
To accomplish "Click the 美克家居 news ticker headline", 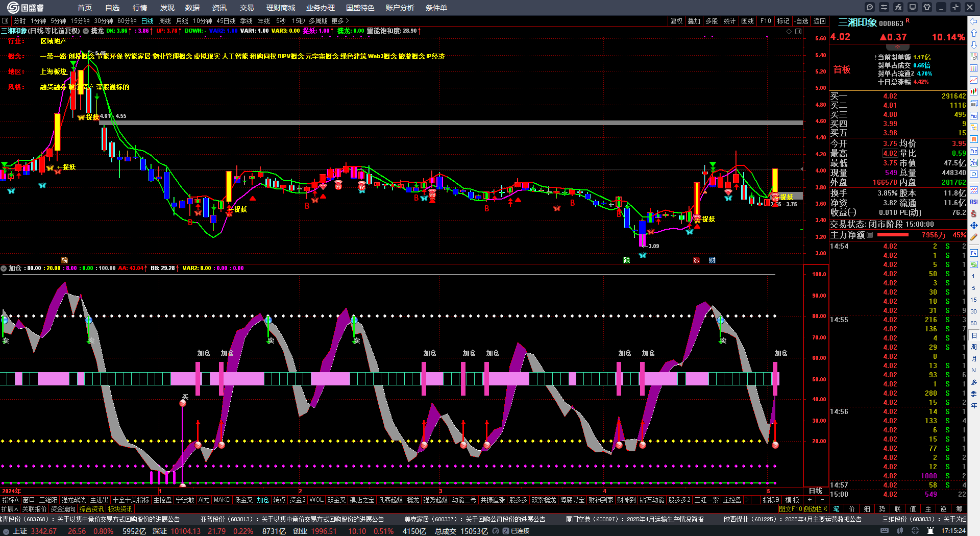I will click(475, 519).
